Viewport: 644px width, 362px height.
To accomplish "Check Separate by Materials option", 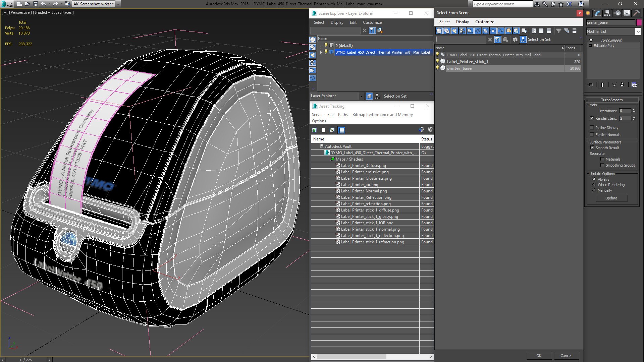I will [x=602, y=159].
